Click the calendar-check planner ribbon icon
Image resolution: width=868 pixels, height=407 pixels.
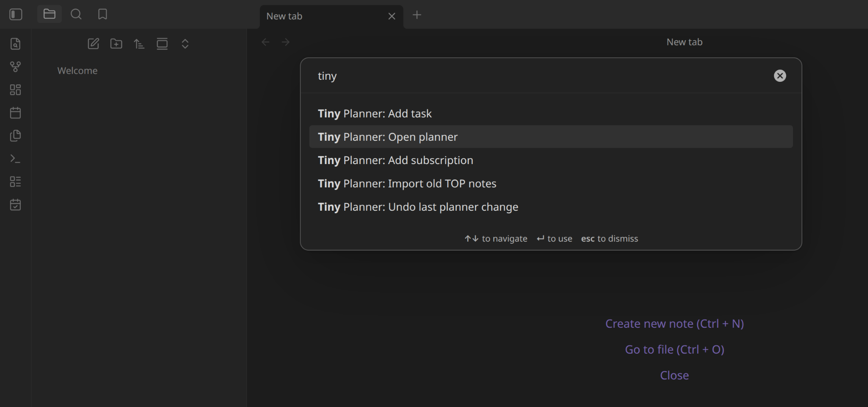point(16,205)
